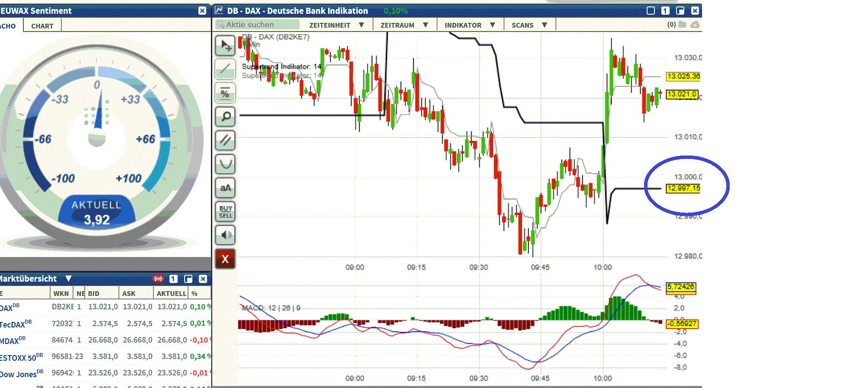Click the (0) counter in chart toolbar
Image resolution: width=868 pixels, height=388 pixels.
671,25
